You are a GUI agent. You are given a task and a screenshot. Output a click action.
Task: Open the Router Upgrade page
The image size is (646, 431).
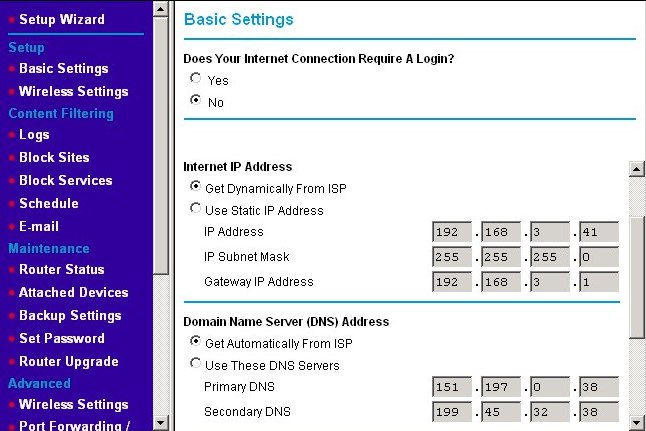point(69,361)
